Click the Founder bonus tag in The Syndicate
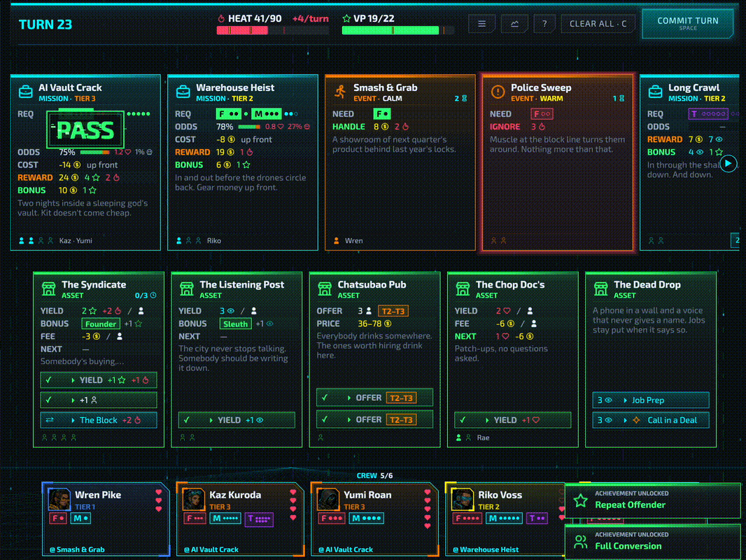Screen dimensions: 746x560 (x=100, y=324)
